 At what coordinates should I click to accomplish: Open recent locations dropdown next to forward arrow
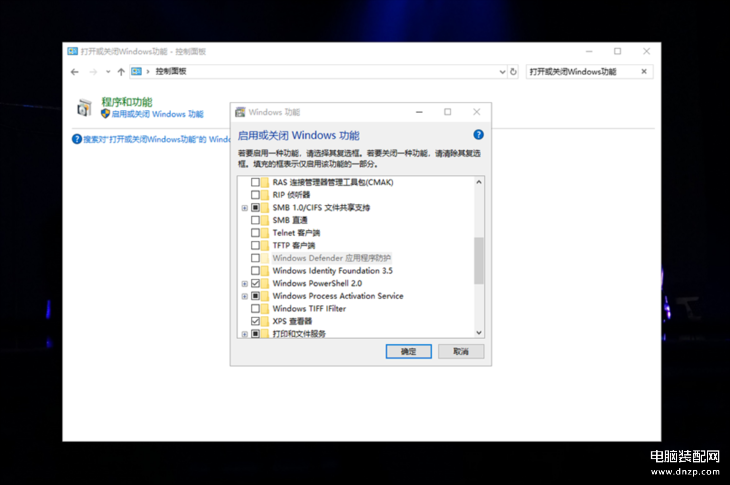tap(108, 72)
